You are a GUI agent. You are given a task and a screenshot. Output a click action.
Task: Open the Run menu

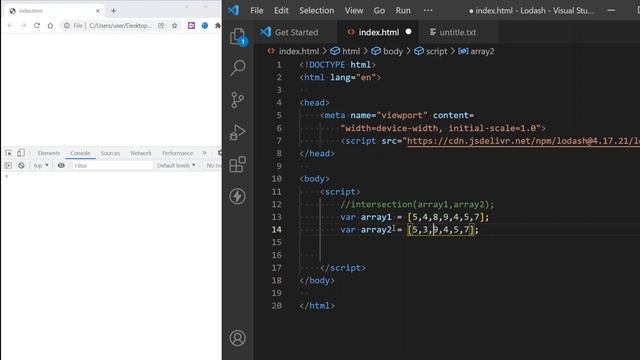(403, 11)
